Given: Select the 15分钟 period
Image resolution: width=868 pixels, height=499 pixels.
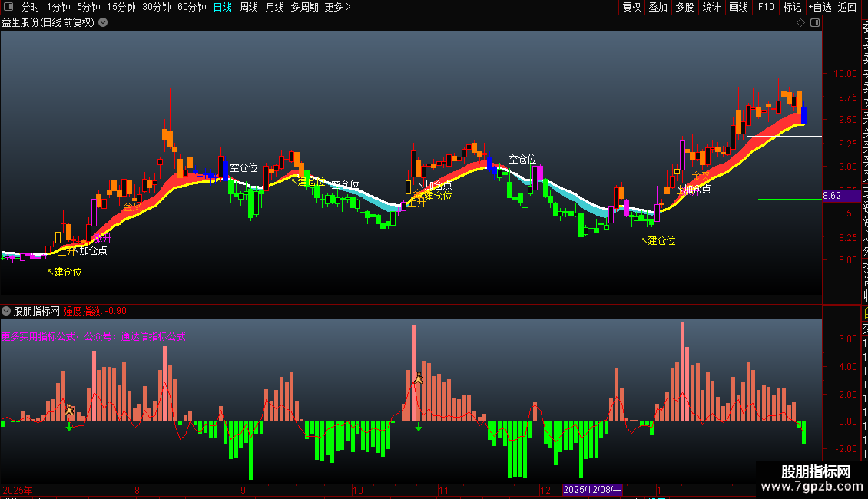Looking at the screenshot, I should [121, 7].
